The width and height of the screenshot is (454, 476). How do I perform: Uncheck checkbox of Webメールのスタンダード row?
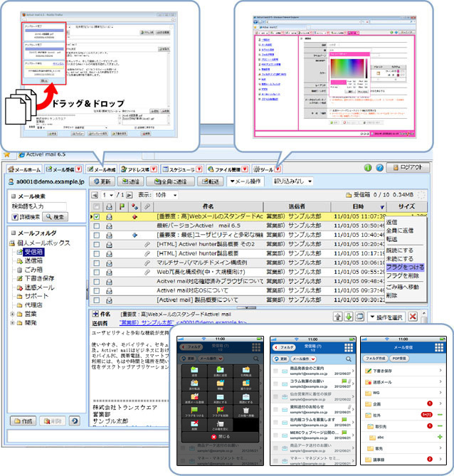point(97,217)
